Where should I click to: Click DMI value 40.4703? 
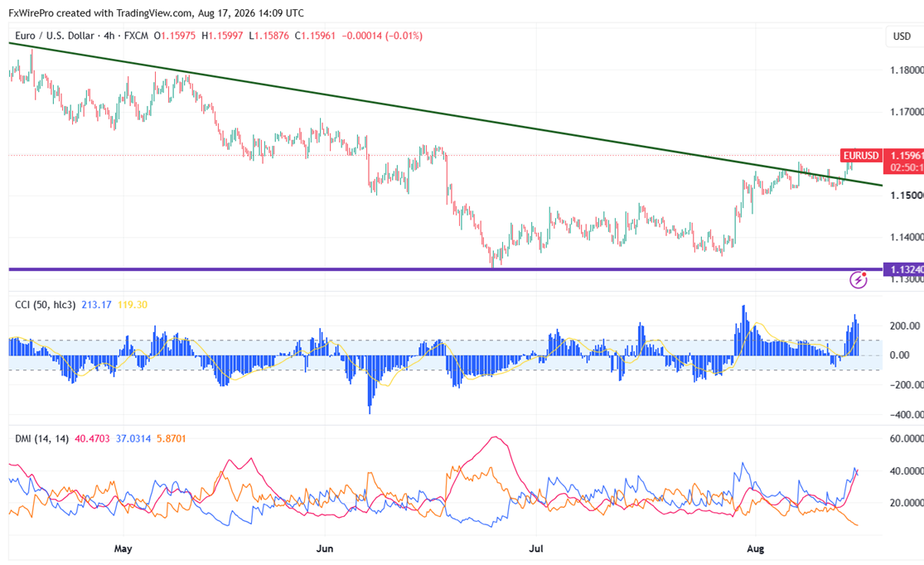click(x=92, y=439)
